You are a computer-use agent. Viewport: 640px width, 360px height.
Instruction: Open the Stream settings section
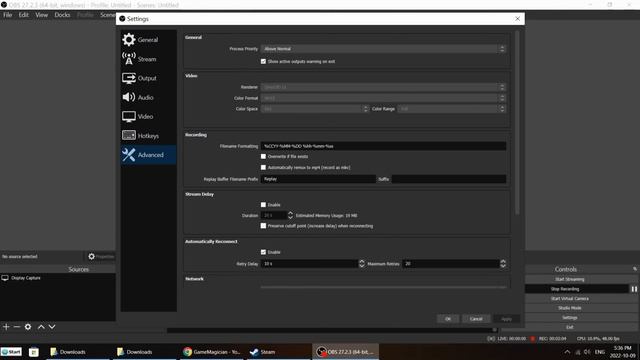click(x=149, y=59)
